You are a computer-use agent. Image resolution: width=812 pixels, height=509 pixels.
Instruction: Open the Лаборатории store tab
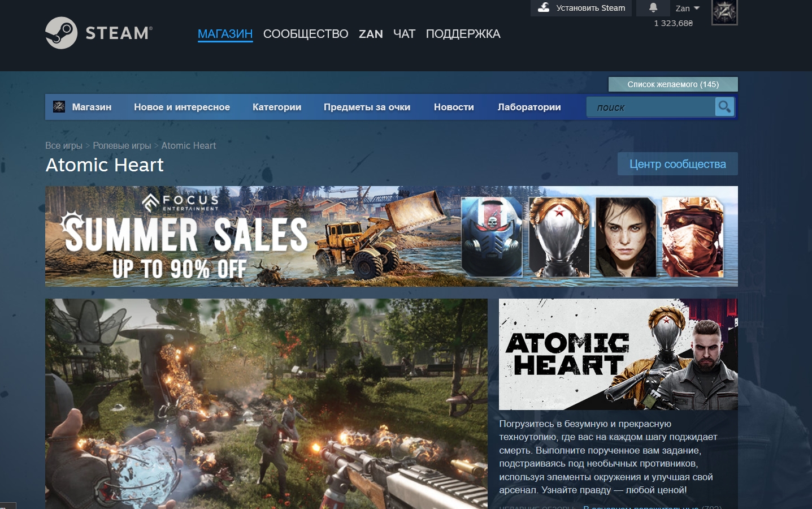[529, 107]
